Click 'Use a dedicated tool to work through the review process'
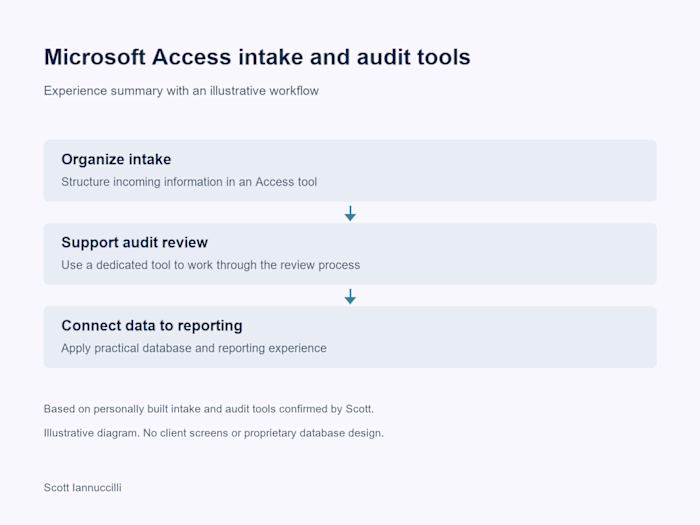Image resolution: width=700 pixels, height=525 pixels. click(210, 265)
